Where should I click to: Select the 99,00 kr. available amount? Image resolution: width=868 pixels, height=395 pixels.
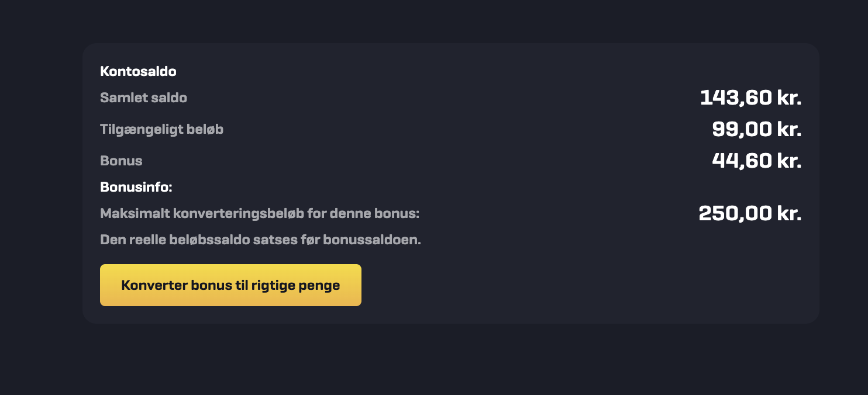(756, 129)
